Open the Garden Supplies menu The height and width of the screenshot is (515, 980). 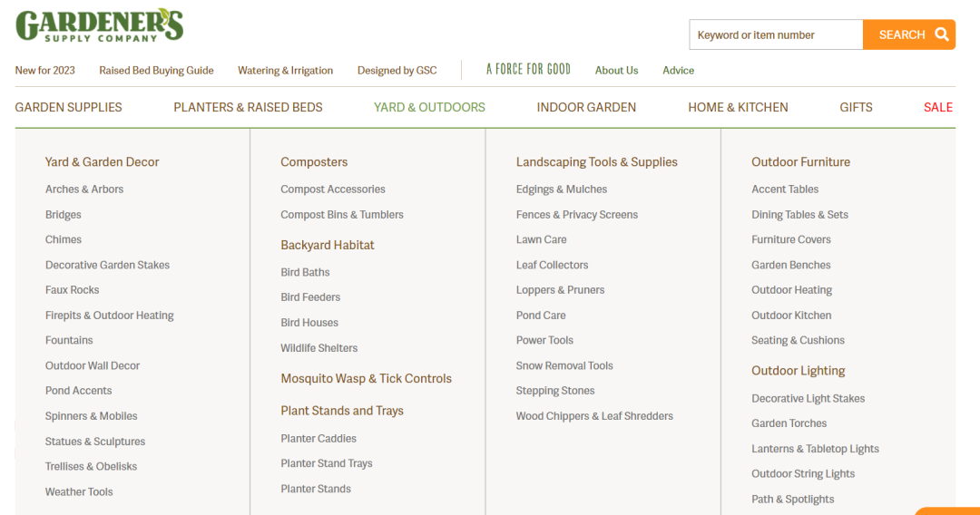click(x=69, y=107)
